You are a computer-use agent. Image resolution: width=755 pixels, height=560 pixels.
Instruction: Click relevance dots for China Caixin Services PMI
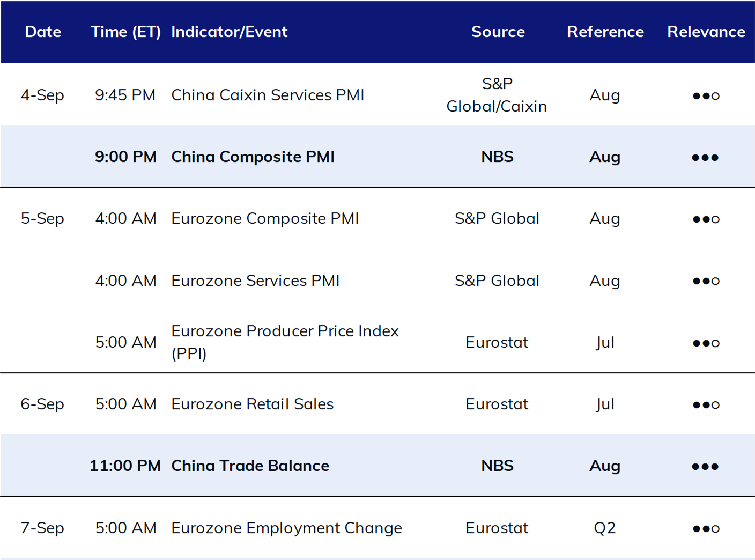(706, 95)
